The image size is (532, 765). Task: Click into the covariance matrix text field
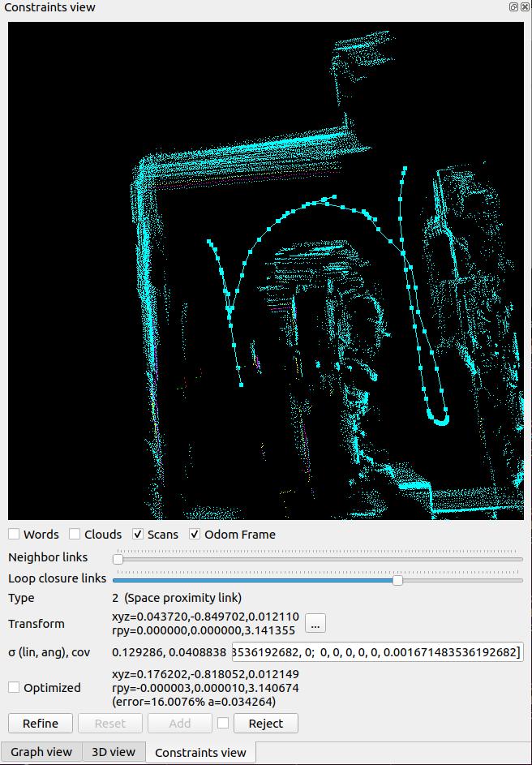coord(377,652)
